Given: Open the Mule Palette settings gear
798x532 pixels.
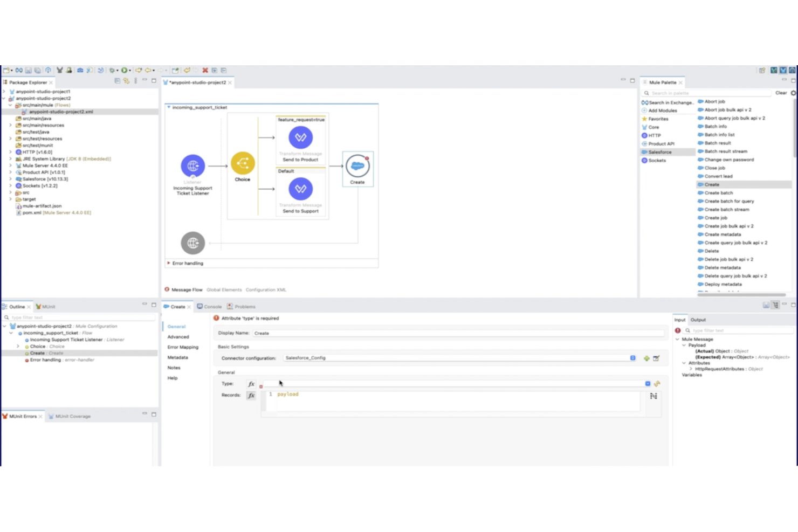Looking at the screenshot, I should (x=793, y=93).
